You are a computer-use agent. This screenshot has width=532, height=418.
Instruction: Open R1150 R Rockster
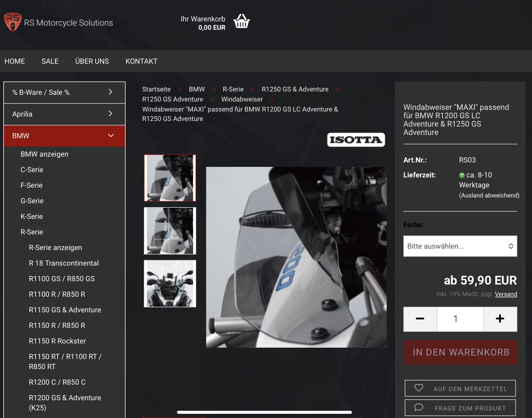point(57,341)
